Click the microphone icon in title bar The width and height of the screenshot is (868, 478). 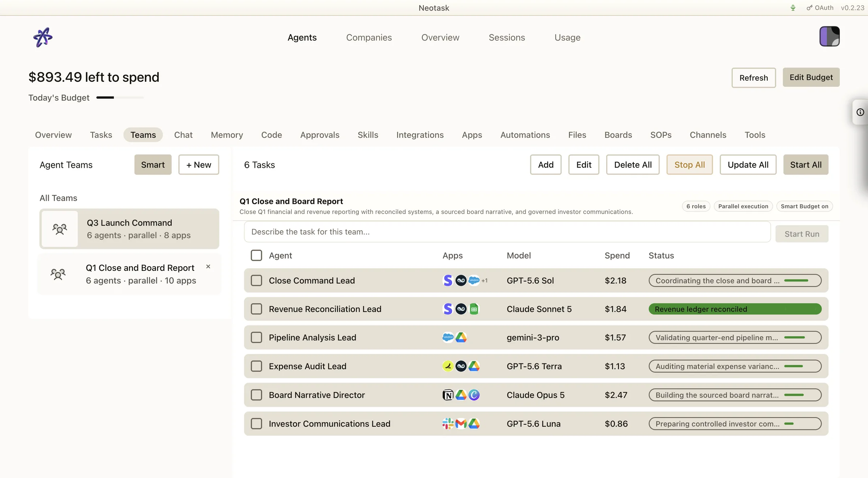[793, 8]
